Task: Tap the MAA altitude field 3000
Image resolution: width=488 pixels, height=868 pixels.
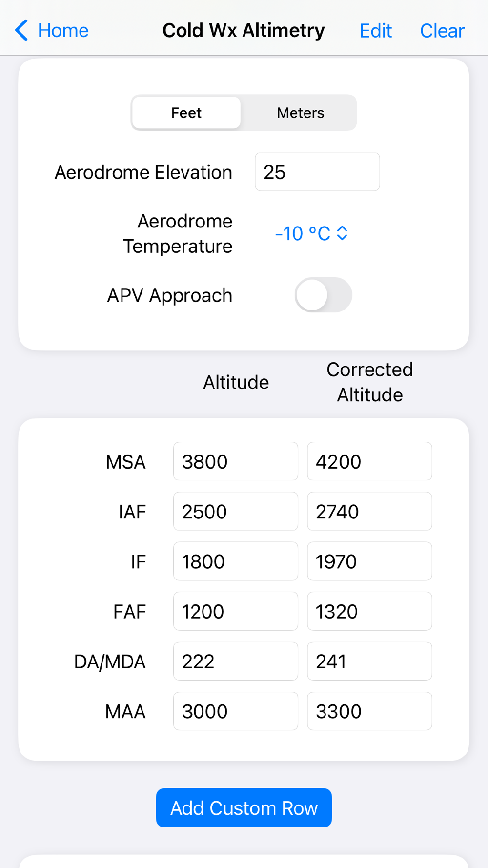Action: point(236,711)
